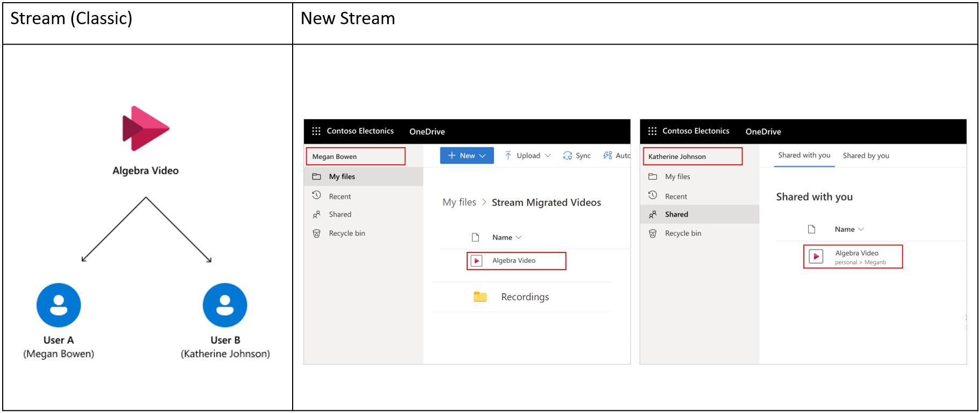Click the 'User A' label
980x413 pixels.
[59, 340]
